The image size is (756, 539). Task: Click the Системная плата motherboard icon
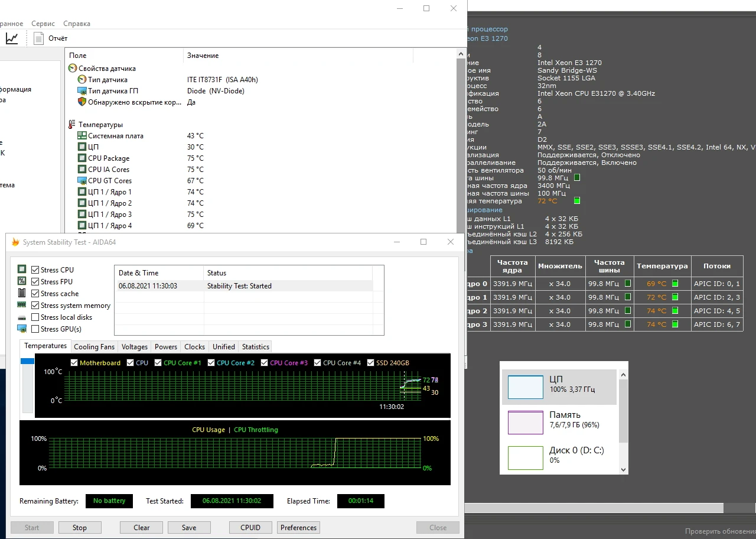tap(82, 136)
